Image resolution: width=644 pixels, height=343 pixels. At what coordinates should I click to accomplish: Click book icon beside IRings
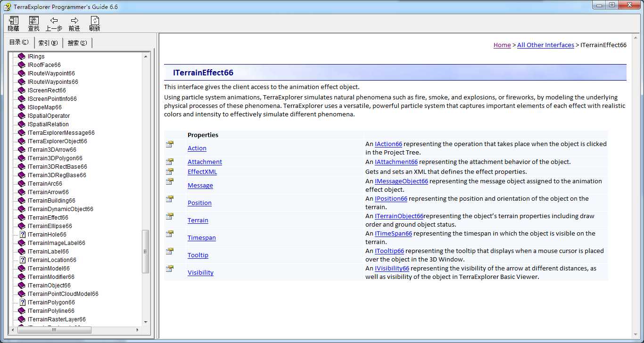coord(22,57)
